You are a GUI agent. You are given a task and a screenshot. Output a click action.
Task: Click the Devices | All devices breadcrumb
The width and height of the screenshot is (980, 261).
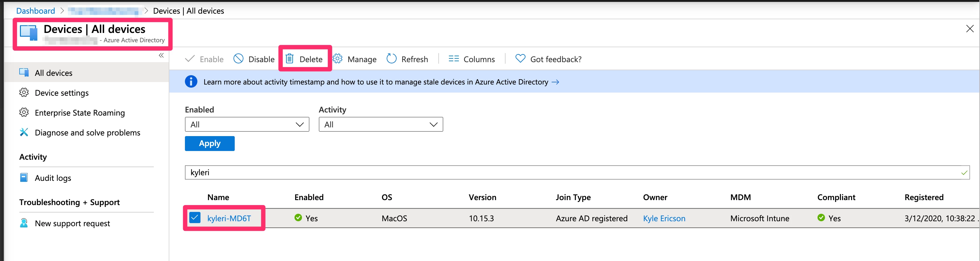coord(188,11)
